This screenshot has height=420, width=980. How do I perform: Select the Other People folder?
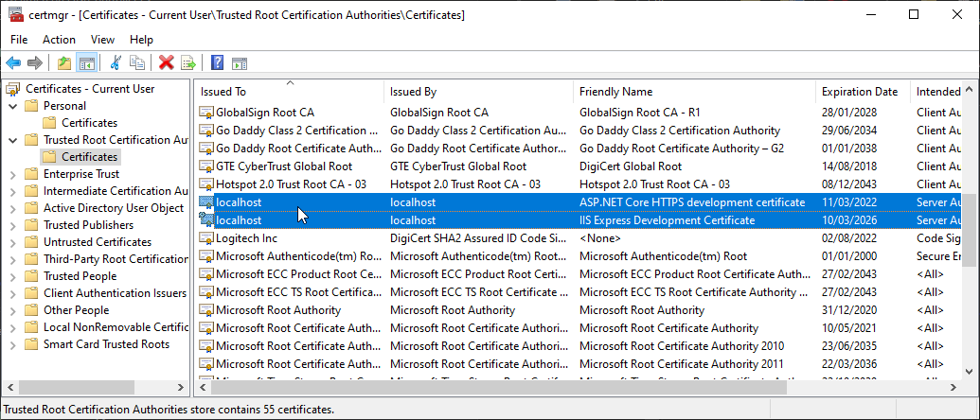tap(77, 310)
